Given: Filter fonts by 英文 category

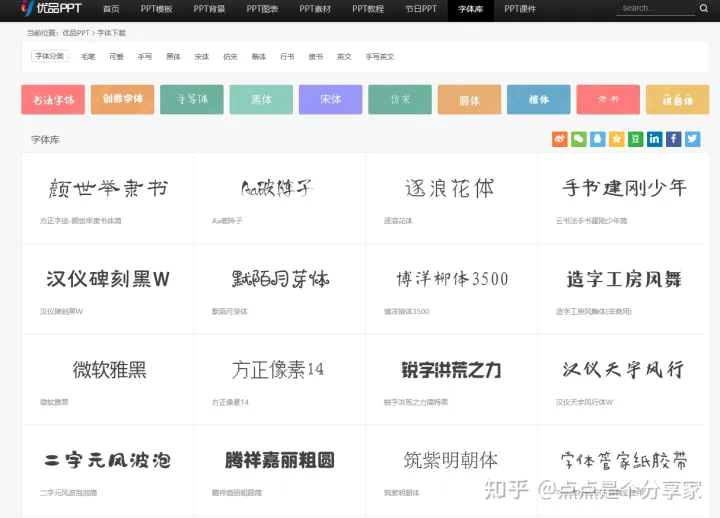Looking at the screenshot, I should (344, 56).
